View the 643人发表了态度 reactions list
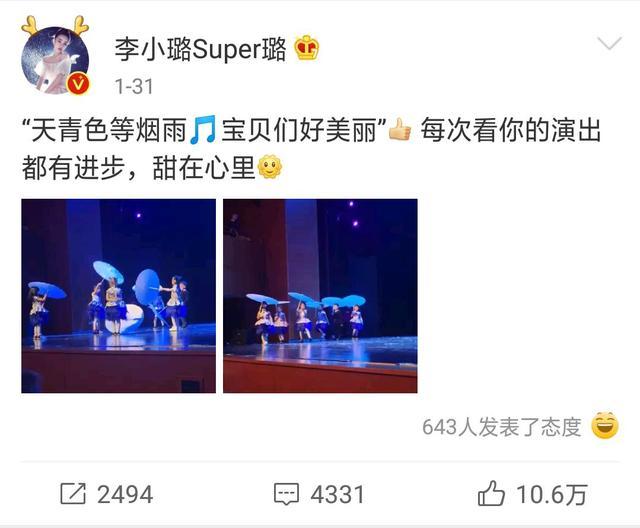 [x=502, y=427]
